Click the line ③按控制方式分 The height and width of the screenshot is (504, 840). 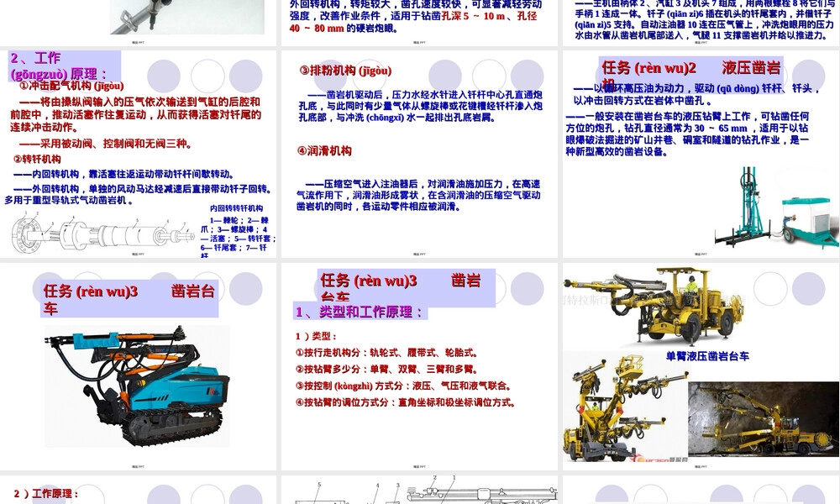tap(404, 386)
